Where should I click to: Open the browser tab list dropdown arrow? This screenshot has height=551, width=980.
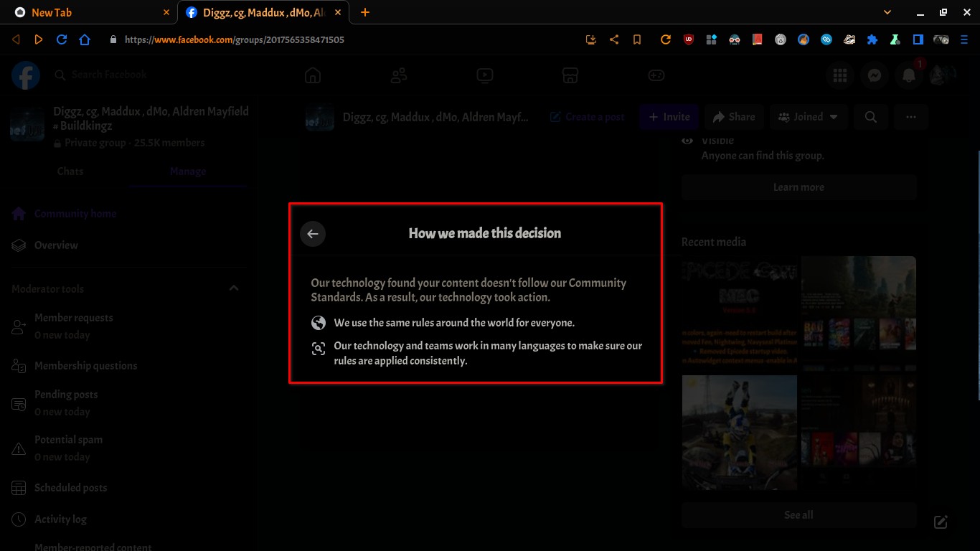(x=887, y=12)
